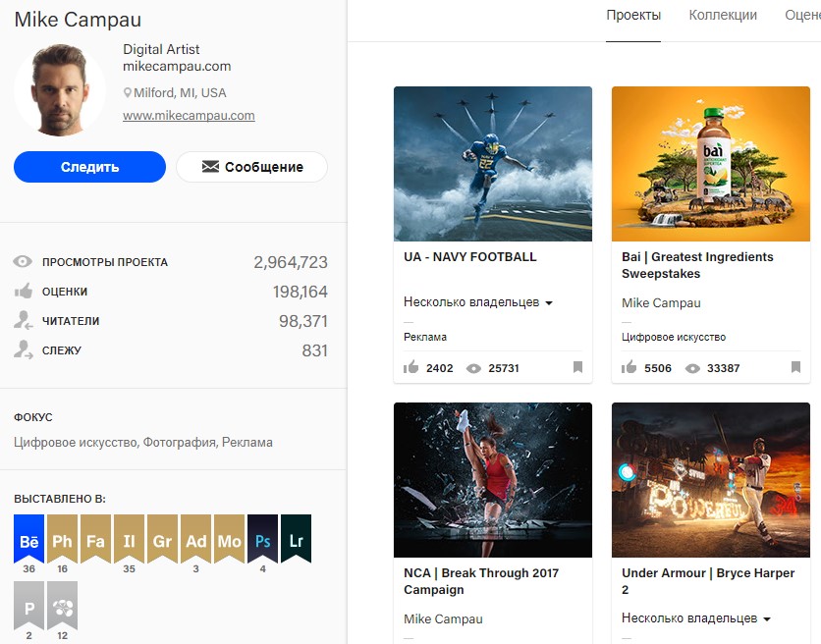This screenshot has height=644, width=821.
Task: Switch to the Коллекции tab
Action: 723,15
